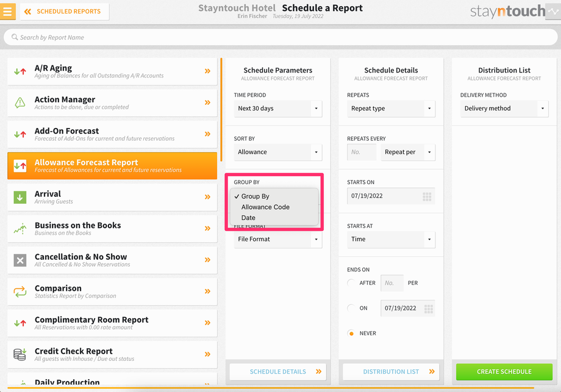Select the Arrival report title

tap(48, 194)
